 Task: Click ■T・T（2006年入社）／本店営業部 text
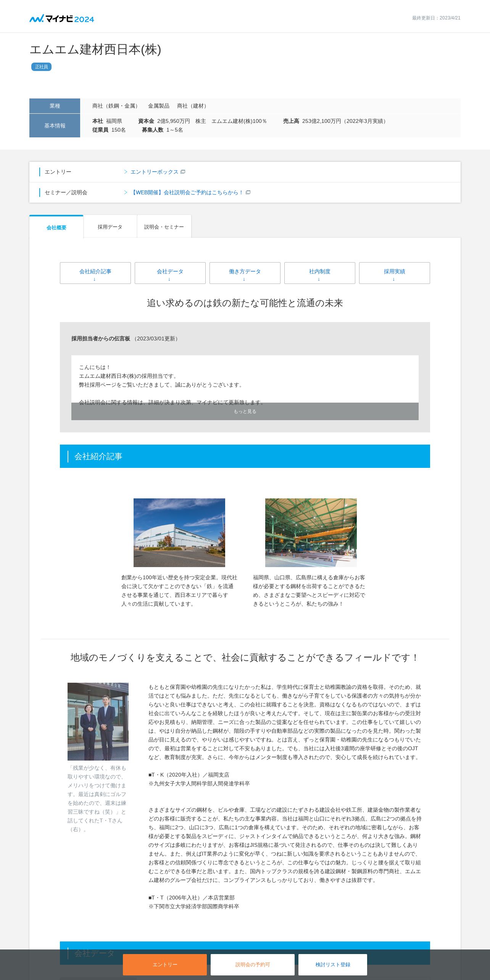pos(192,898)
